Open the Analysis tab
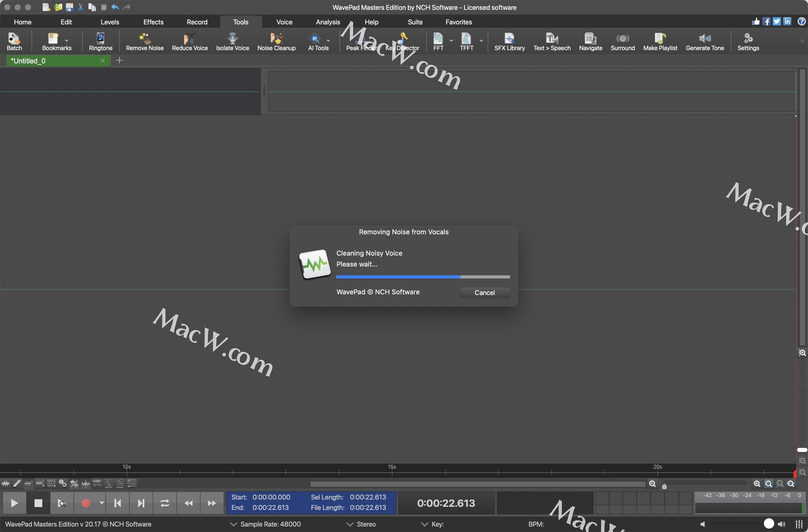This screenshot has width=808, height=532. [327, 22]
